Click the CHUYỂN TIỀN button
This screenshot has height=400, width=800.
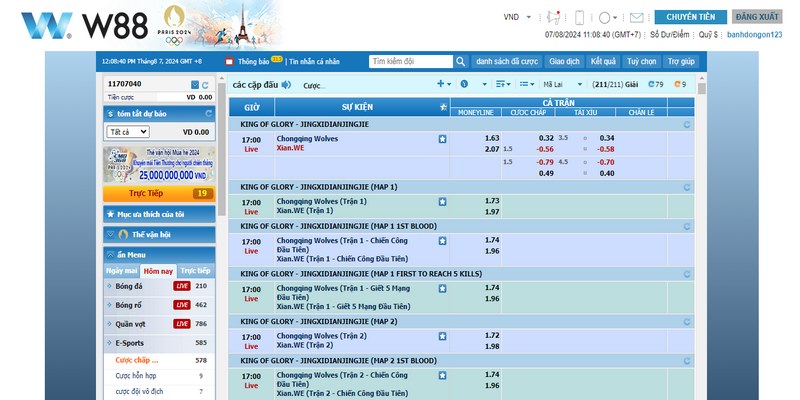click(690, 17)
